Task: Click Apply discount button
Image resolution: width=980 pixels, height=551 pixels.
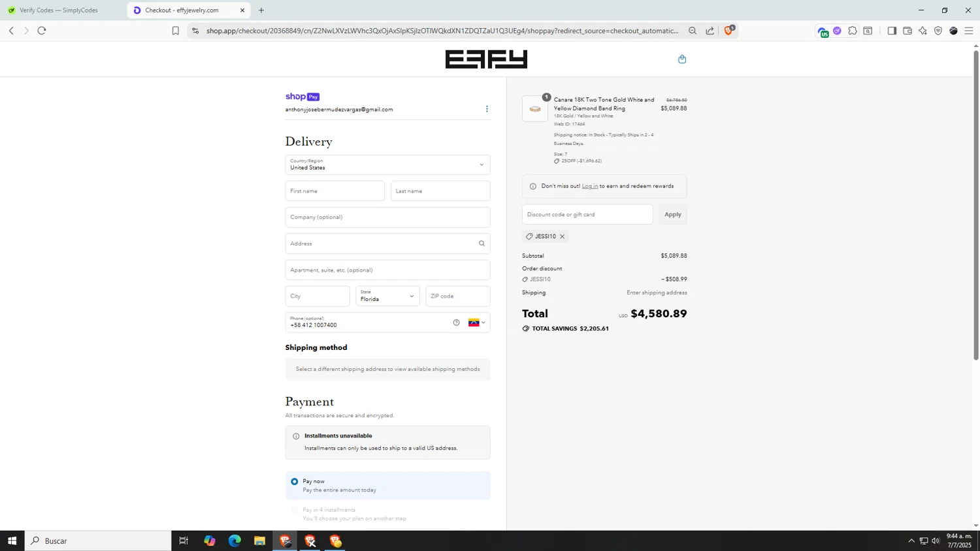Action: (672, 214)
